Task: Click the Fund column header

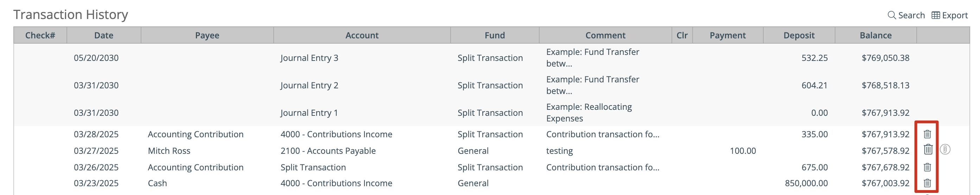Action: (x=495, y=36)
